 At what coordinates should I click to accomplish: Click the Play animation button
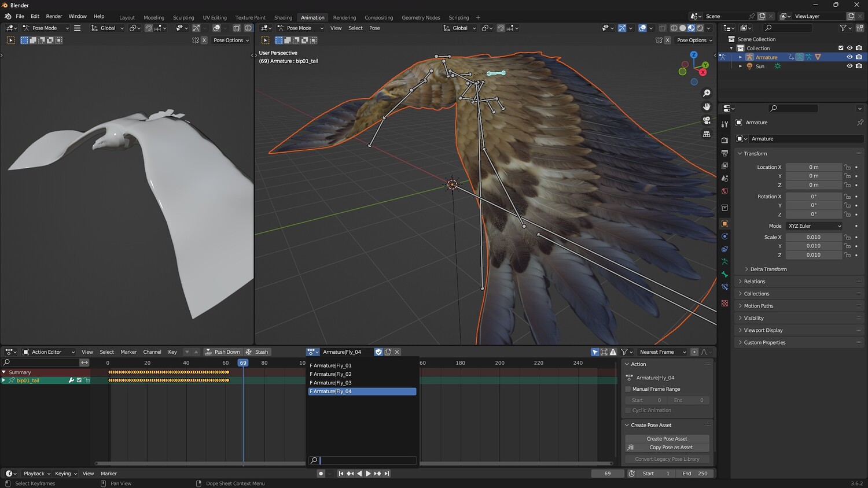pyautogui.click(x=368, y=474)
